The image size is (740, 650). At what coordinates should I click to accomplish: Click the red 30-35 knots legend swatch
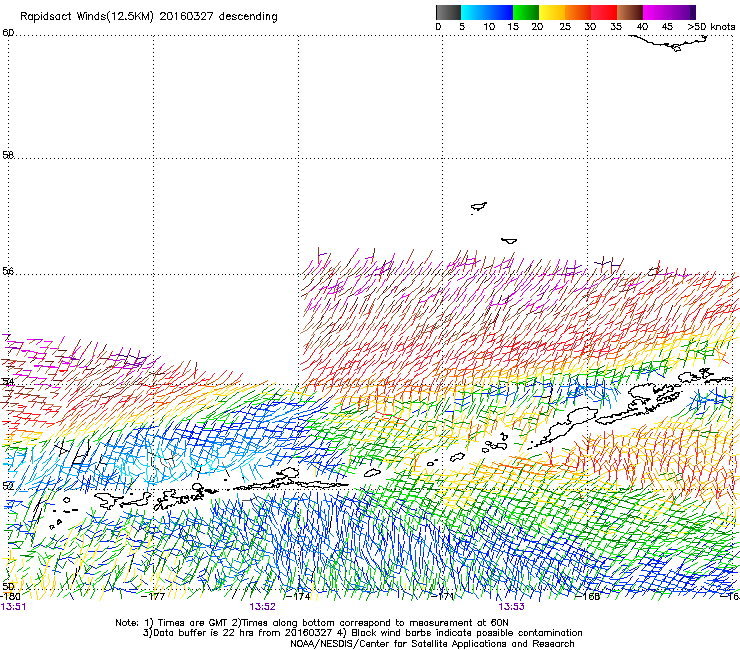pos(604,12)
